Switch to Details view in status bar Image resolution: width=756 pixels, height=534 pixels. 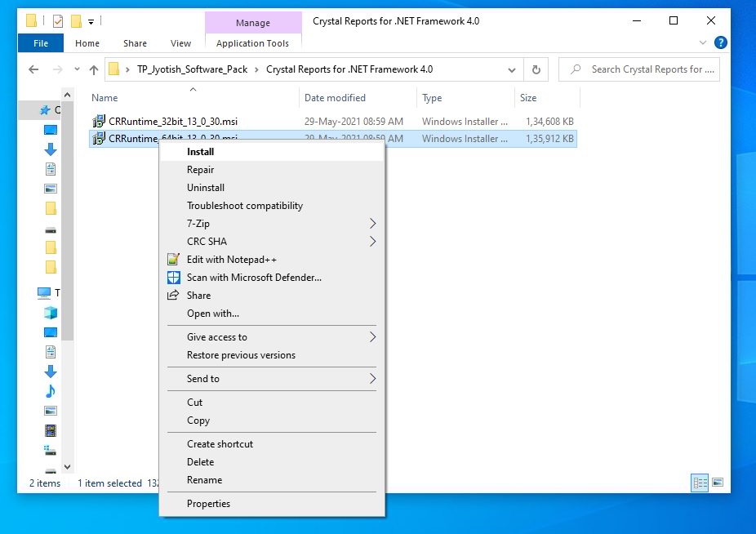700,483
